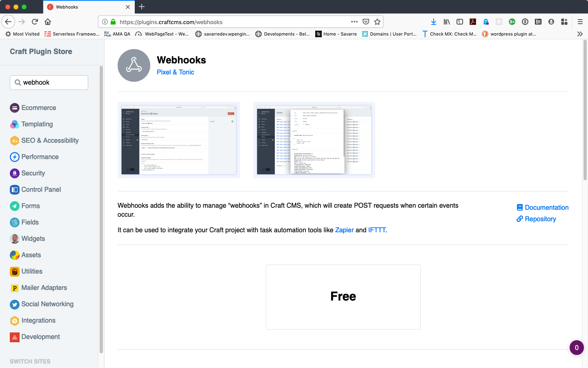Screen dimensions: 588x368
Task: Open the WebPageTest bookmark
Action: (162, 34)
